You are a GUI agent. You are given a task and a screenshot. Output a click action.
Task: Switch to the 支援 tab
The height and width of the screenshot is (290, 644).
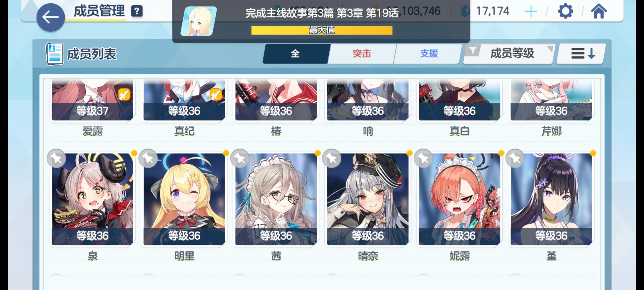tap(429, 54)
